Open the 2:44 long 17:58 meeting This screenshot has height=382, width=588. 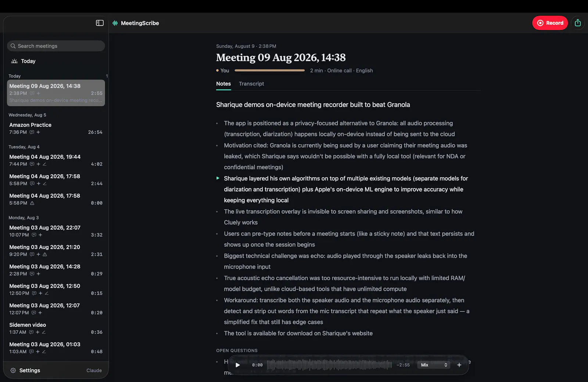[x=56, y=180]
